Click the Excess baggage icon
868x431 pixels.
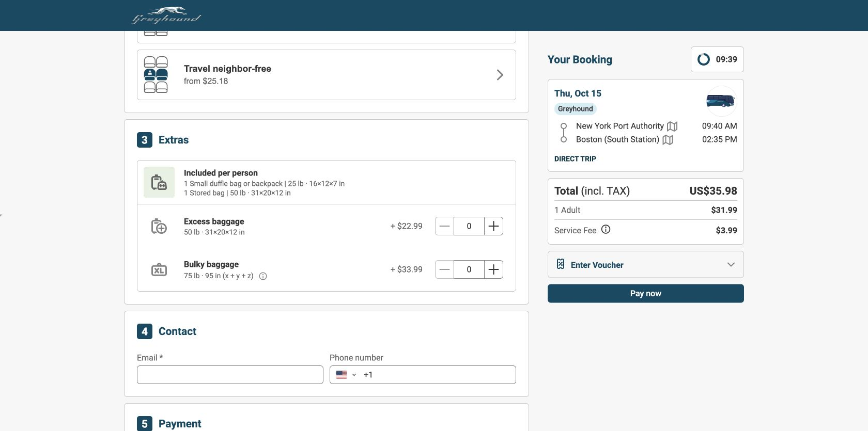pos(159,226)
